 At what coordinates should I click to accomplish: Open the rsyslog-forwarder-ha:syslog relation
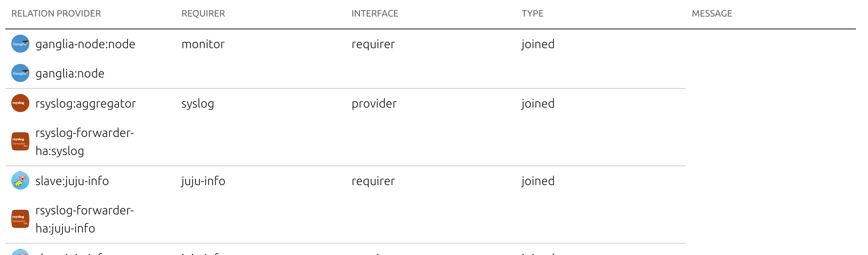pyautogui.click(x=85, y=142)
